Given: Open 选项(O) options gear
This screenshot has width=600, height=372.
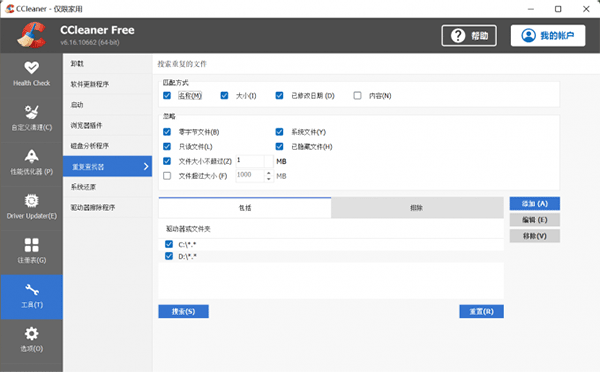Looking at the screenshot, I should click(x=31, y=341).
